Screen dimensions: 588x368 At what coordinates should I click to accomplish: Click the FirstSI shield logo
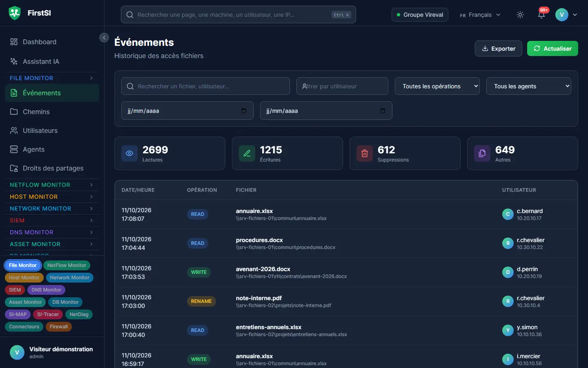15,13
